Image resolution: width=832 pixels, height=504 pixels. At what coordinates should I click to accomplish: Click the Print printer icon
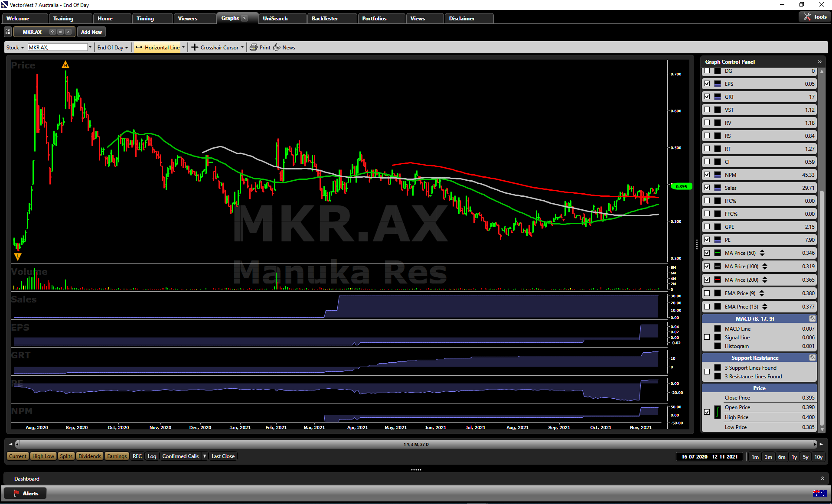tap(254, 47)
